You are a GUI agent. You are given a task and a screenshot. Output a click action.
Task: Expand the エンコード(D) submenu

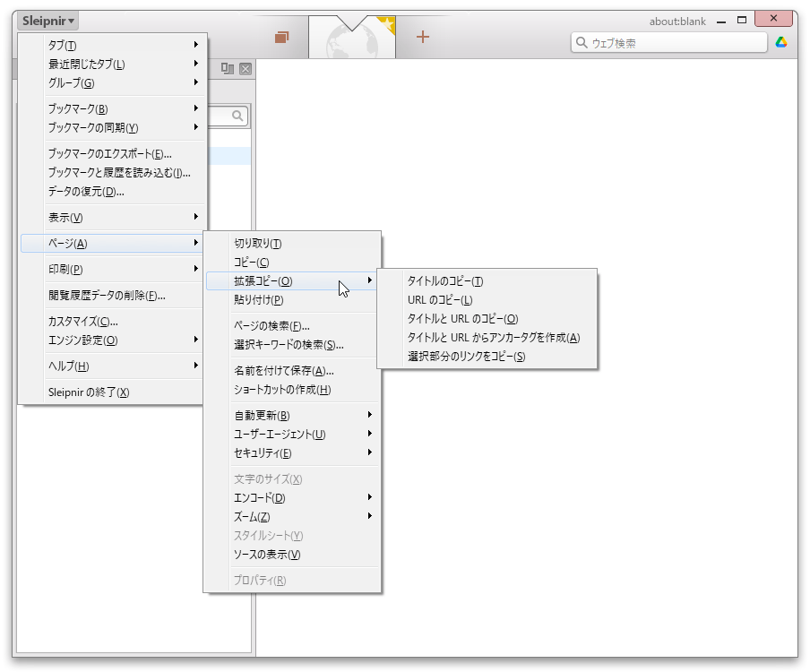click(292, 497)
